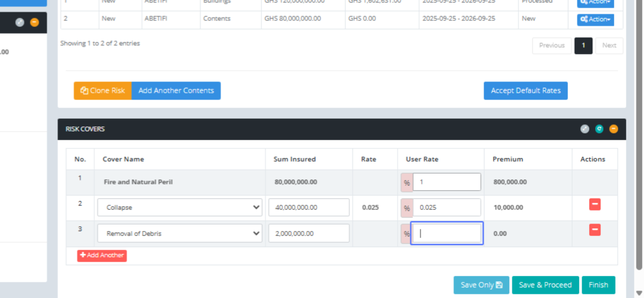
Task: Click the Next pagination button
Action: pyautogui.click(x=609, y=46)
